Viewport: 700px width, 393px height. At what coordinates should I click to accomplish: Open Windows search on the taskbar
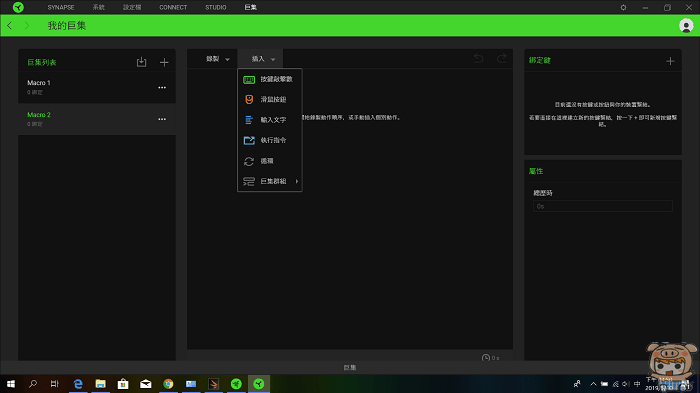pos(33,384)
